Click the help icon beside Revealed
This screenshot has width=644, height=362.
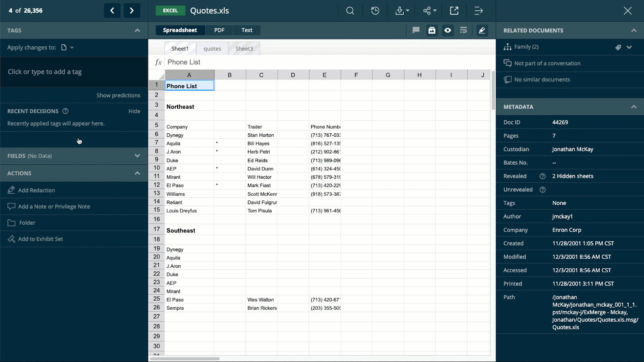pyautogui.click(x=543, y=176)
